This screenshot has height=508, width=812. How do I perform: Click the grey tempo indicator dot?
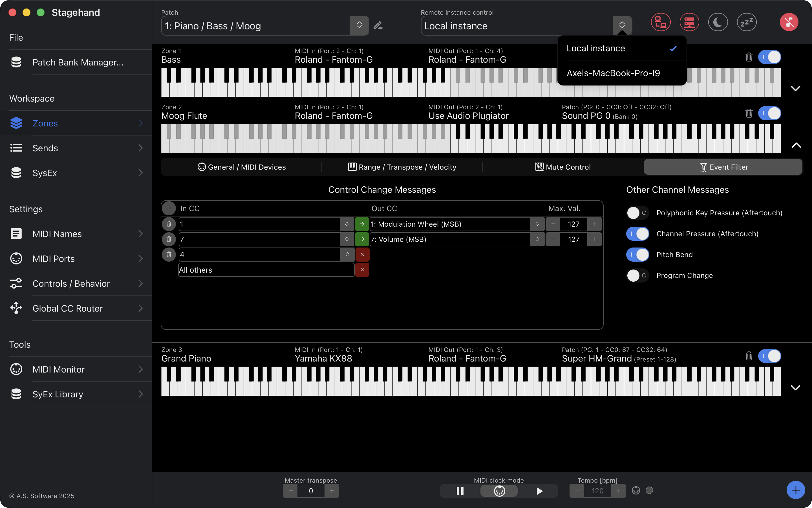649,490
